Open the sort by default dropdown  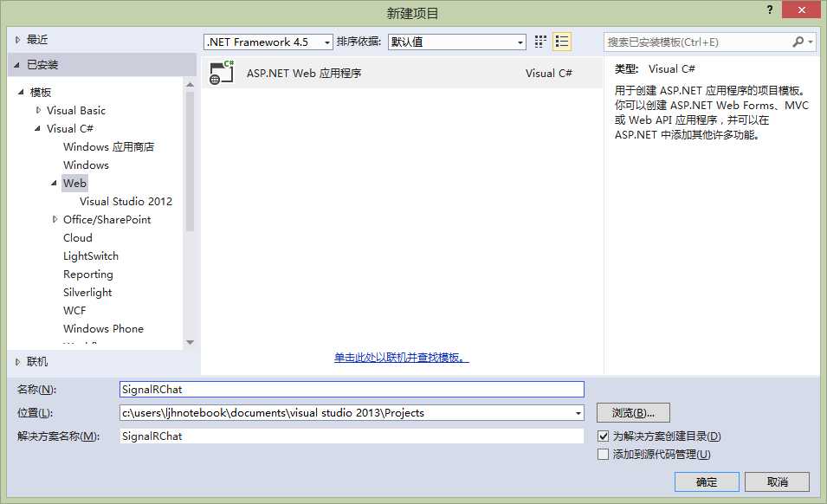click(457, 42)
